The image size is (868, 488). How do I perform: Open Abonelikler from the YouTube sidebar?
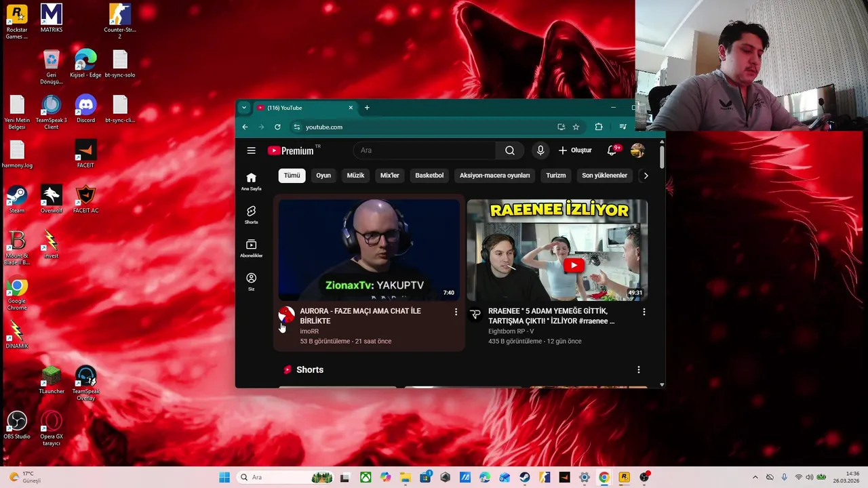(x=251, y=248)
